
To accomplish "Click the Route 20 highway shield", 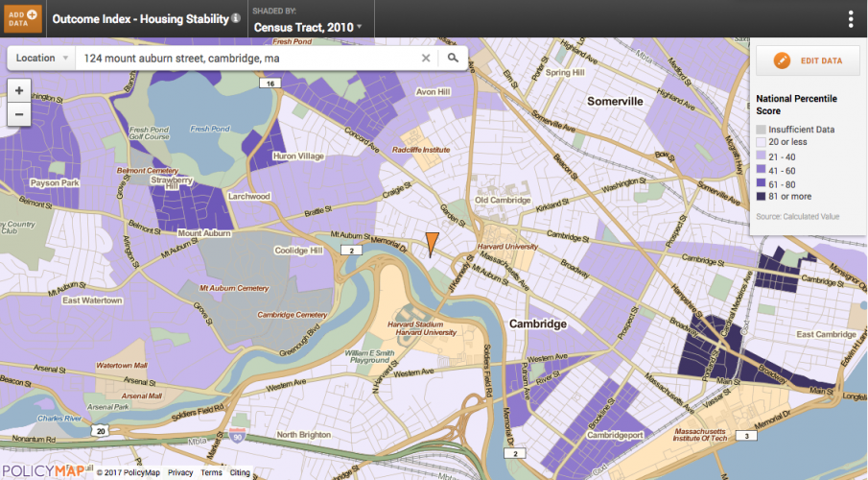I will click(x=100, y=431).
